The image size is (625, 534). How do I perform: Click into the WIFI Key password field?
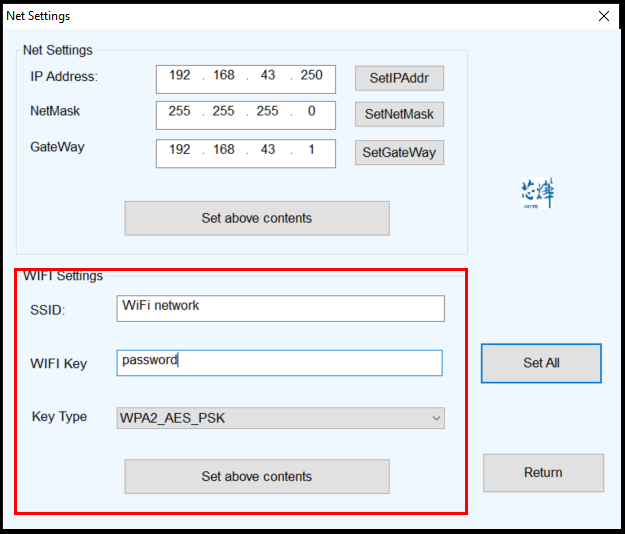(x=280, y=362)
